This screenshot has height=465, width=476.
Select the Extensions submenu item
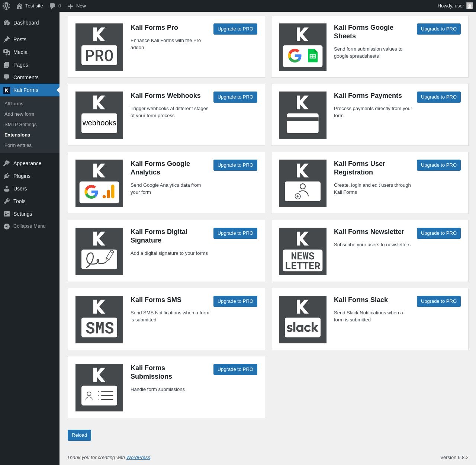click(17, 135)
